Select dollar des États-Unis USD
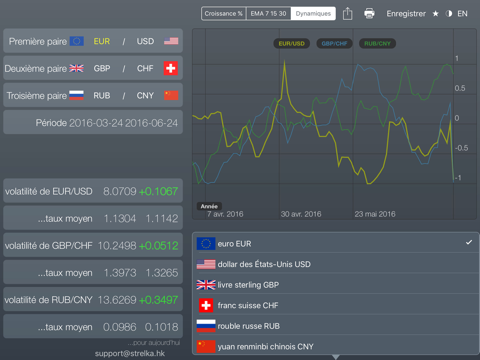 336,264
